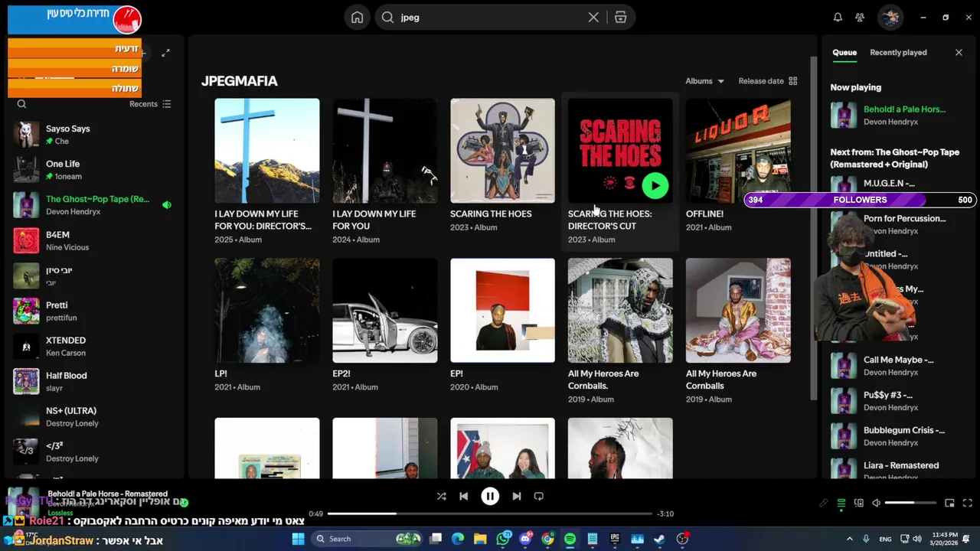This screenshot has width=980, height=551.
Task: Search within Your Library
Action: pyautogui.click(x=21, y=104)
